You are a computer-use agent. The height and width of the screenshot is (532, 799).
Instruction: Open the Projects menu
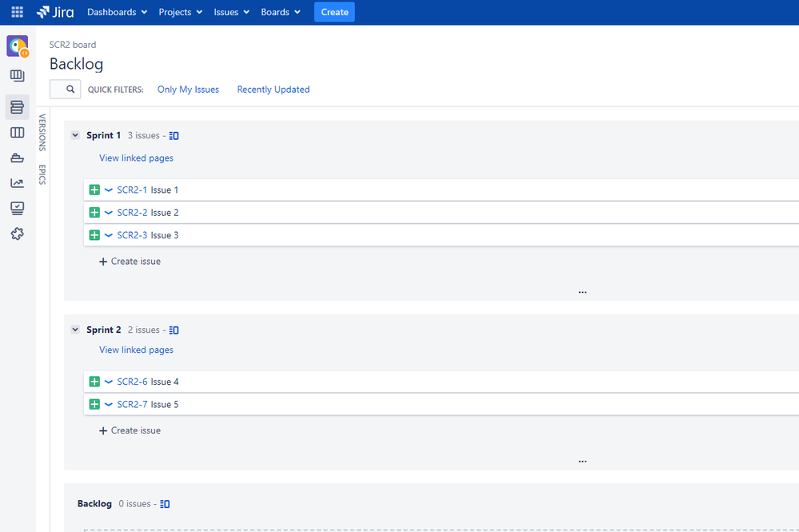[x=181, y=12]
